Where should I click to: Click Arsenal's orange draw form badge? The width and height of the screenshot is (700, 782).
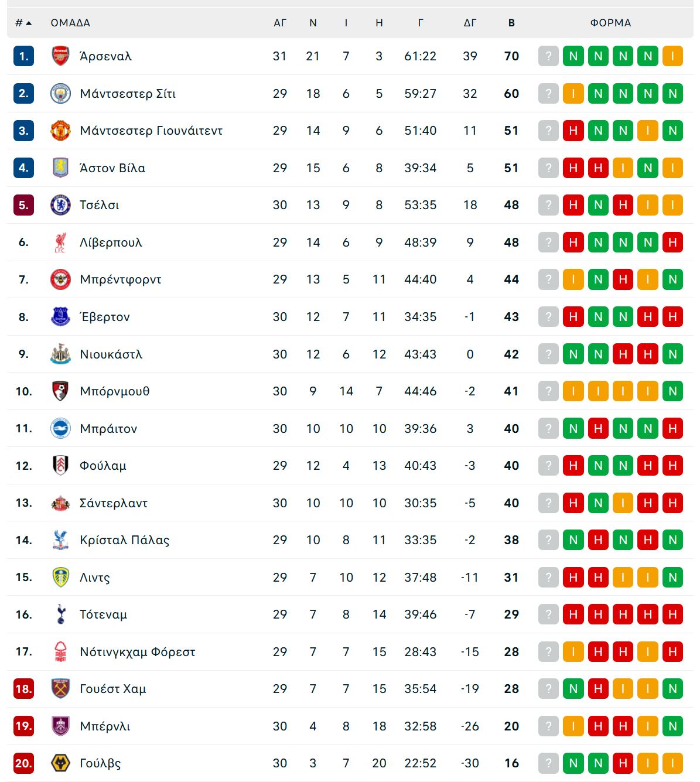pyautogui.click(x=672, y=56)
